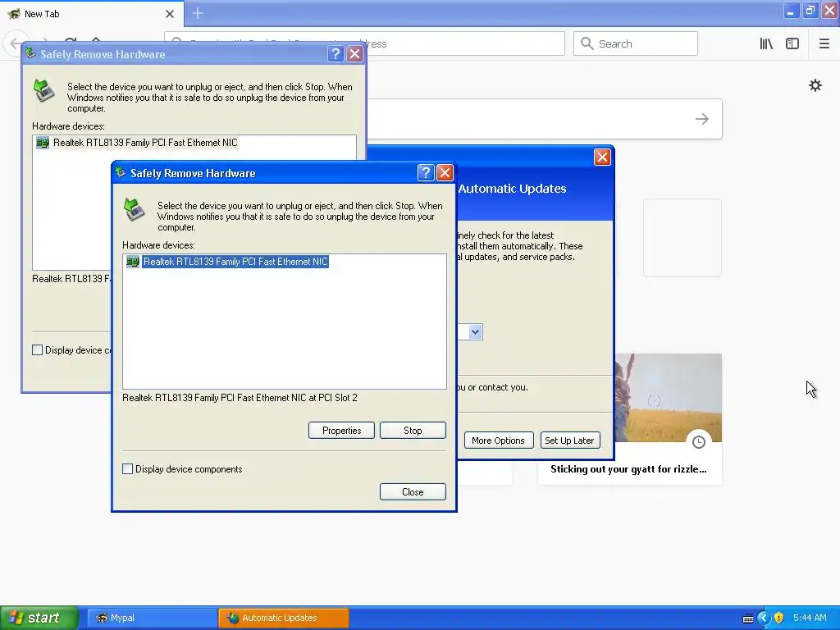Open the browser Library icon

pos(766,43)
